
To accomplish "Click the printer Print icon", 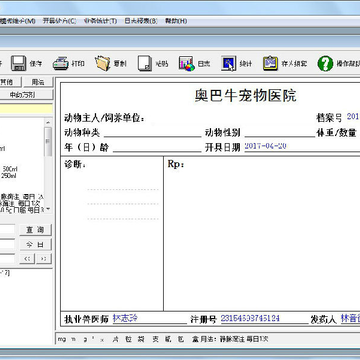I will 61,63.
